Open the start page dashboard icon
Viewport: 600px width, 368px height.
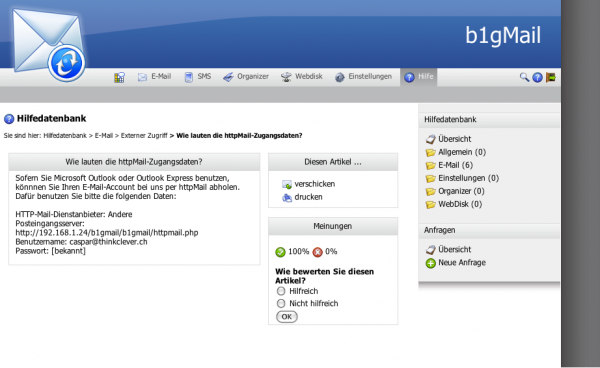click(x=119, y=78)
